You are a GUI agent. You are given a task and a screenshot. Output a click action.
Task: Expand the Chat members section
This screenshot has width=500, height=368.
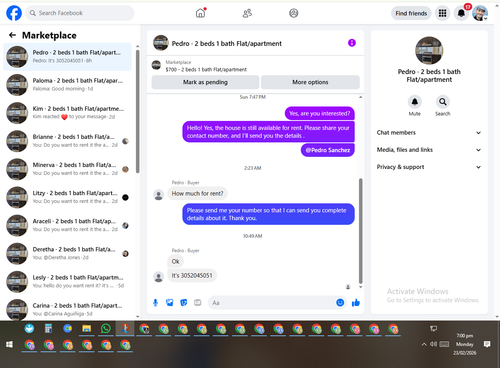point(429,133)
